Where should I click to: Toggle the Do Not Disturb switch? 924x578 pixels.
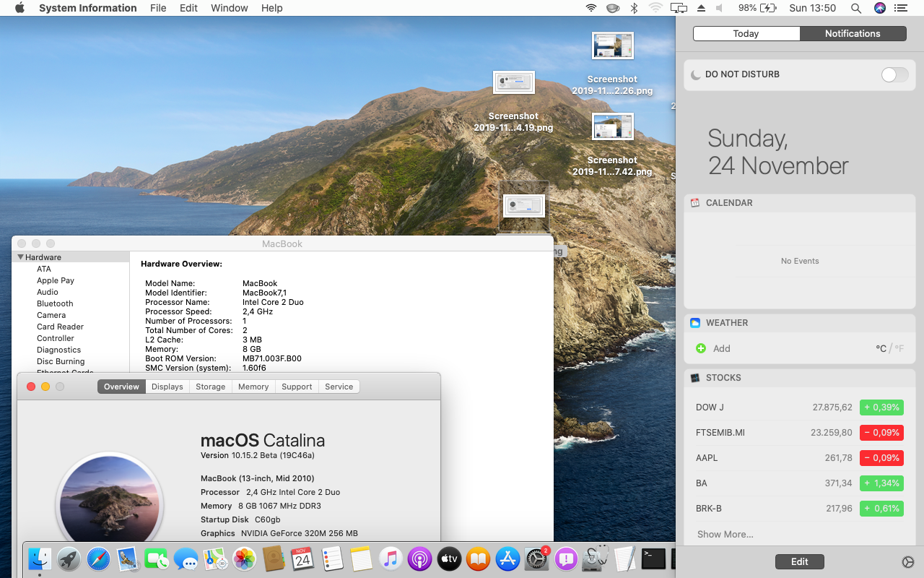(x=895, y=74)
